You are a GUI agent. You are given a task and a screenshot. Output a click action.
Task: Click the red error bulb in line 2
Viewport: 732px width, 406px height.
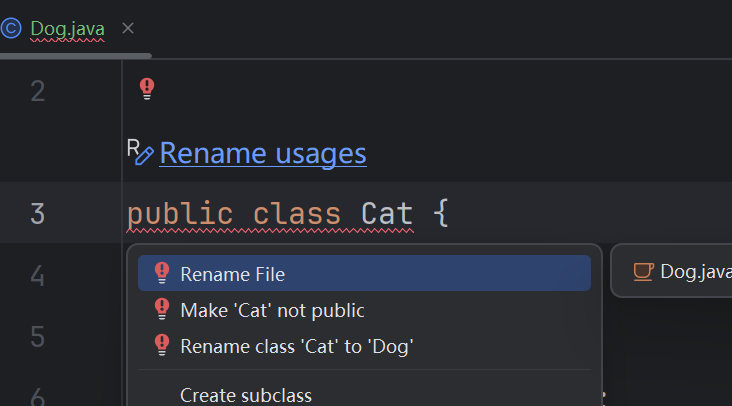(x=147, y=88)
